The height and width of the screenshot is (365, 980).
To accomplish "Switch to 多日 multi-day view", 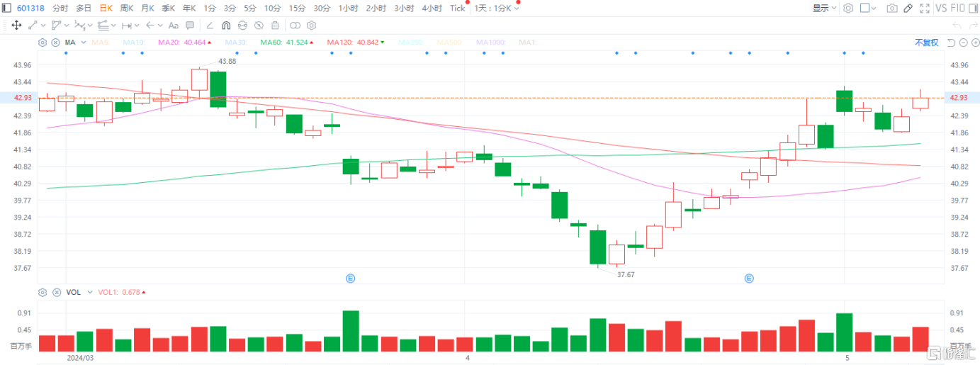I will (84, 9).
